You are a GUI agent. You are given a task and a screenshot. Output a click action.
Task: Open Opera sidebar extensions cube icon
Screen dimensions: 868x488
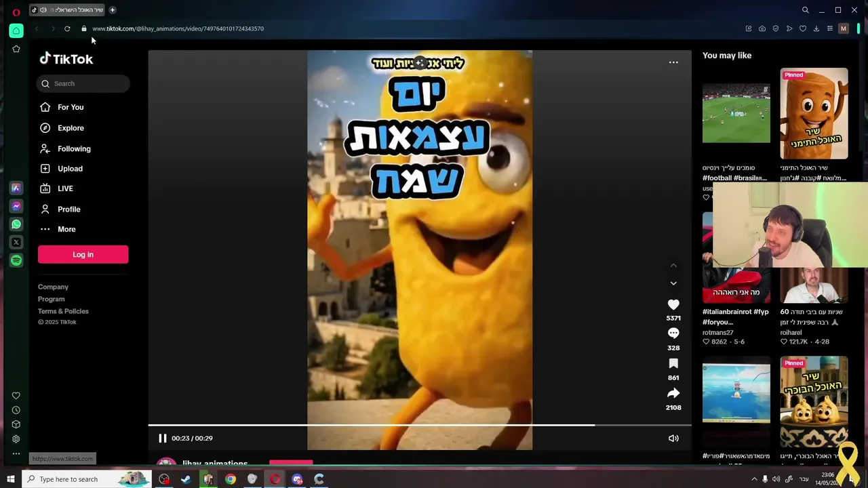(x=16, y=424)
